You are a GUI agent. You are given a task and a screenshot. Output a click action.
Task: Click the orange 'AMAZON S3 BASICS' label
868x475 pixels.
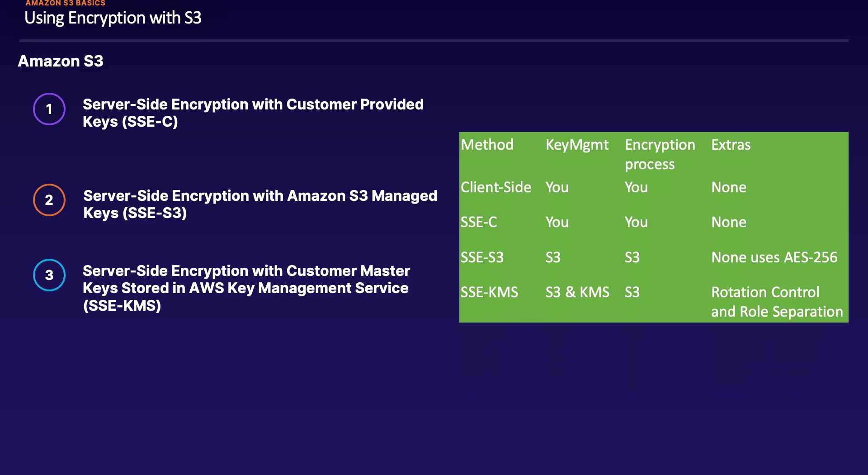(x=65, y=3)
